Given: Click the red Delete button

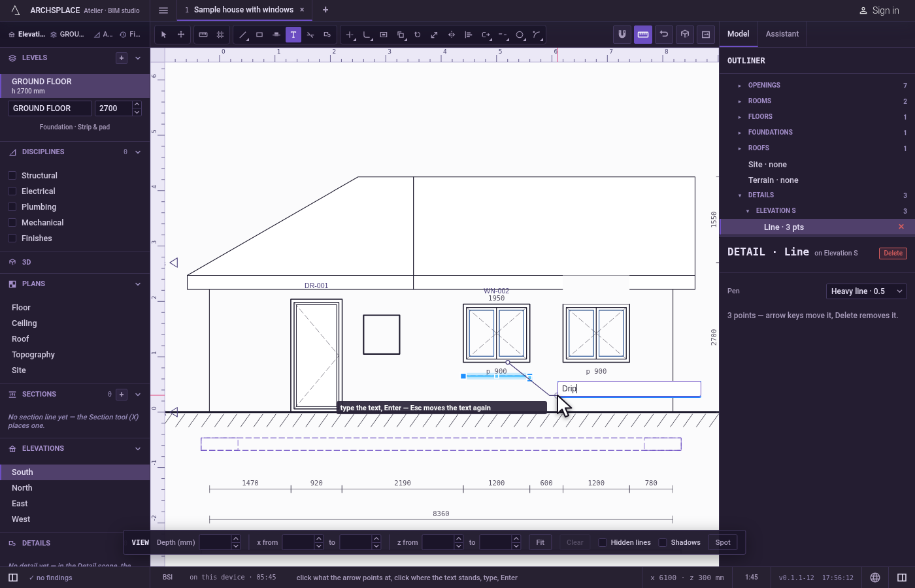Looking at the screenshot, I should pyautogui.click(x=893, y=253).
